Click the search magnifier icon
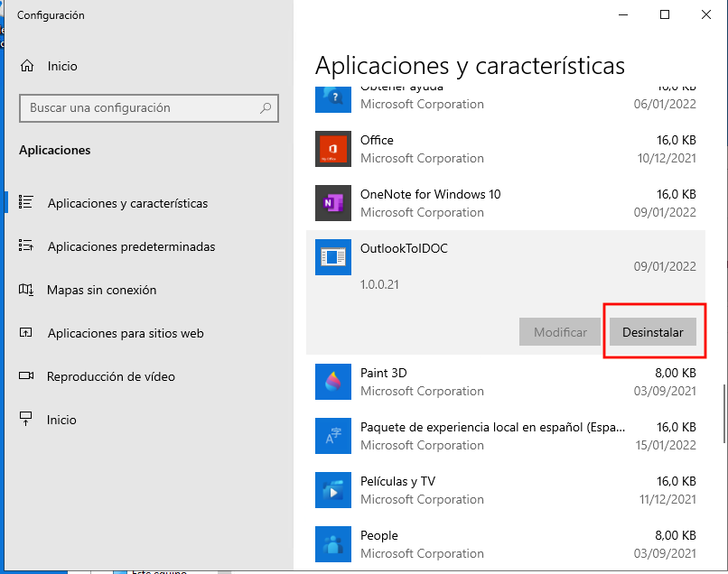Image resolution: width=728 pixels, height=574 pixels. [266, 108]
